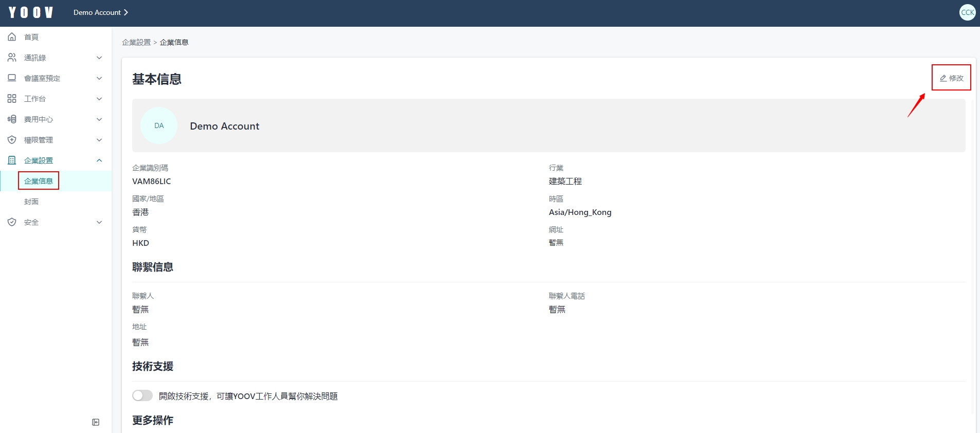Click the security shield icon

pyautogui.click(x=12, y=222)
